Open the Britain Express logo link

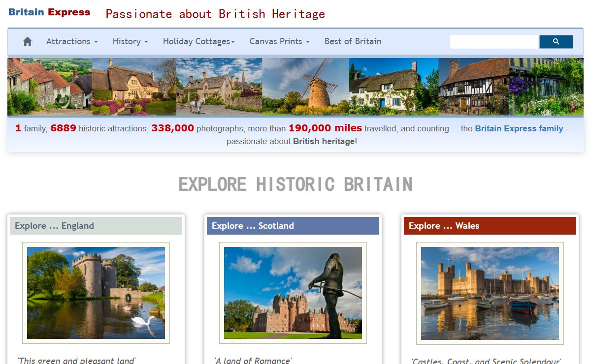point(49,12)
